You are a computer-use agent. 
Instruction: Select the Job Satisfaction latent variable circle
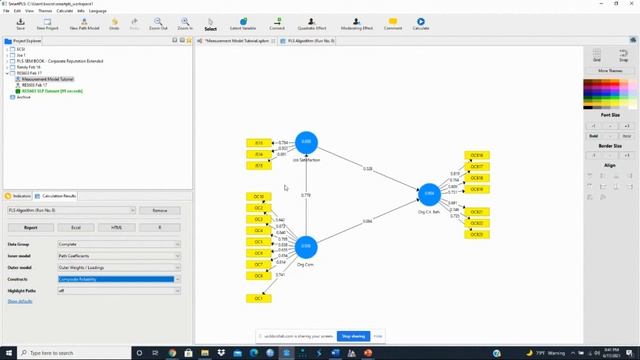click(306, 142)
